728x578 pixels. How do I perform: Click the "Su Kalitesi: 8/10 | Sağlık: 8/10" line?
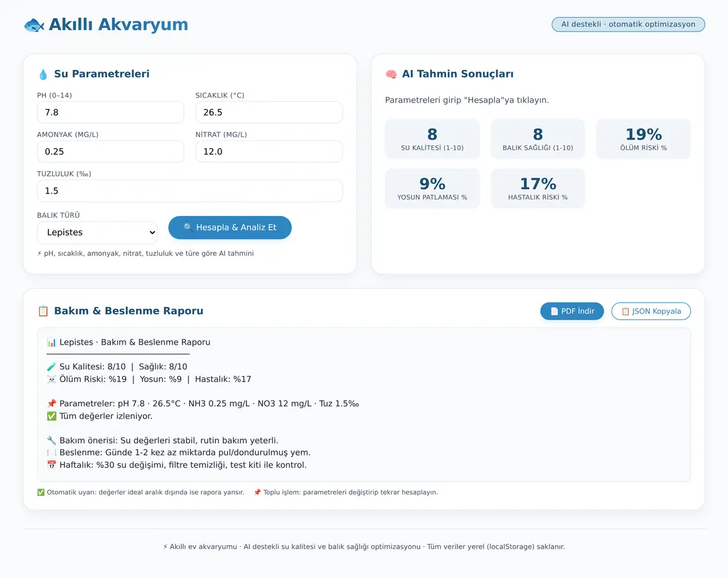click(123, 367)
